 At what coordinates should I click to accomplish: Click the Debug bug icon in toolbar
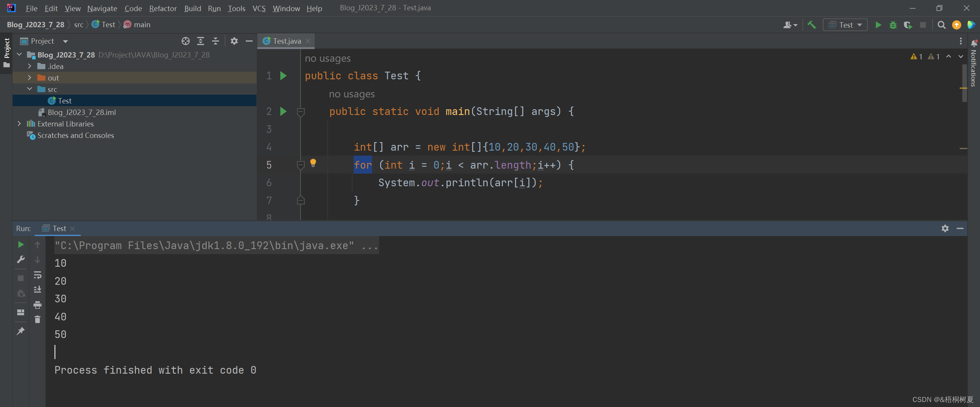point(893,25)
